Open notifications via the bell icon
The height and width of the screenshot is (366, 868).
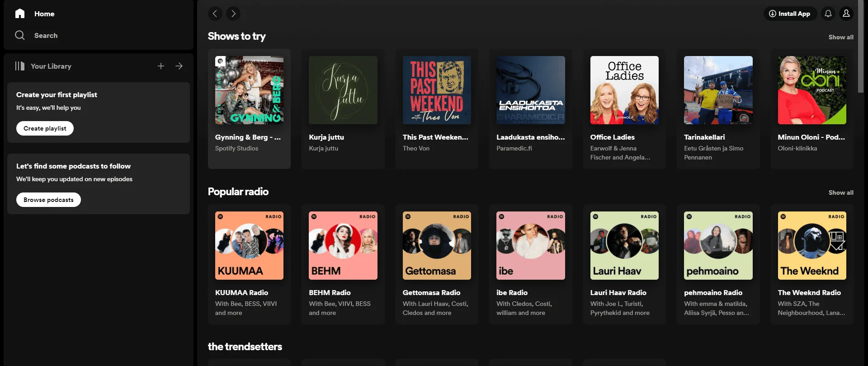click(x=828, y=14)
